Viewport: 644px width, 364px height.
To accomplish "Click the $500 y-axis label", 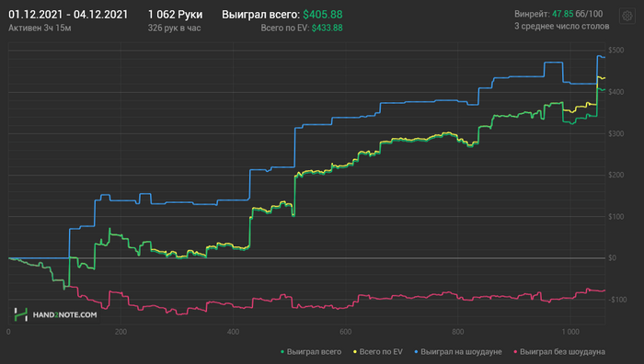I will [x=616, y=51].
